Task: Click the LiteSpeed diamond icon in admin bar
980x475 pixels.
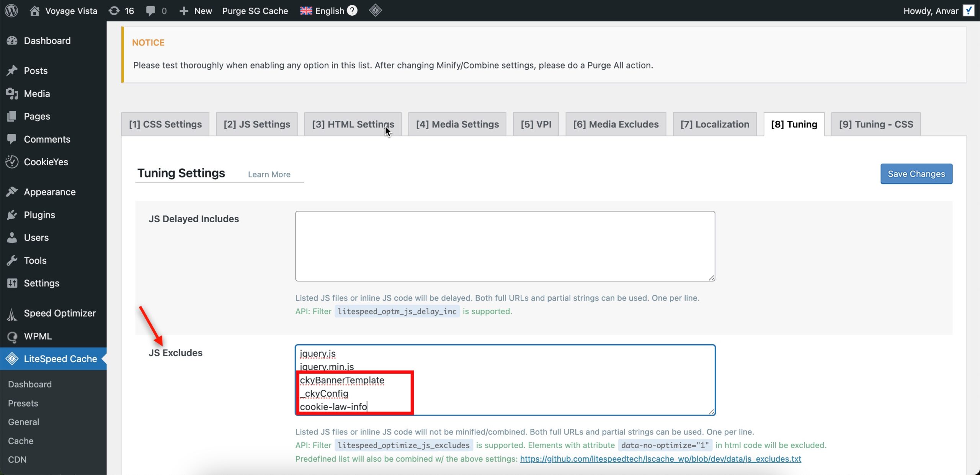Action: tap(375, 10)
